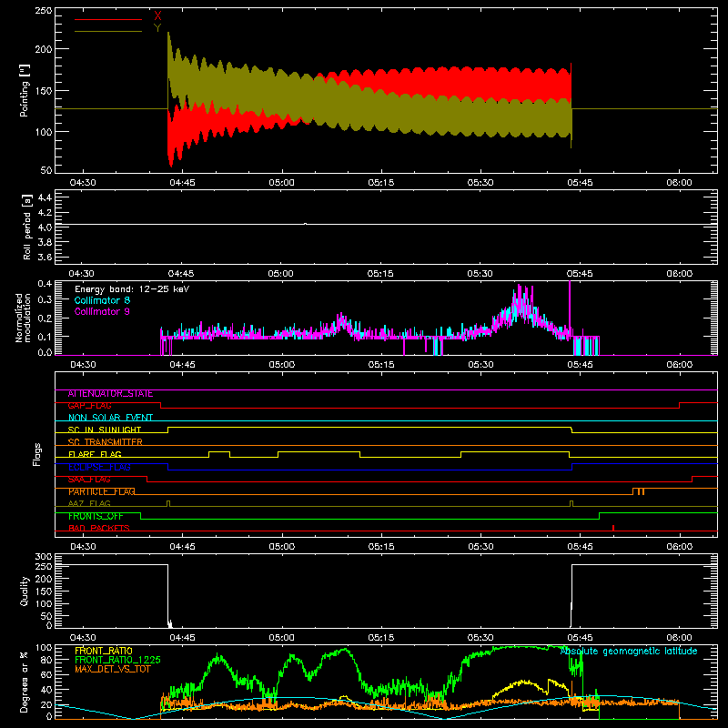
Task: Click the red X legend line
Action: [108, 19]
